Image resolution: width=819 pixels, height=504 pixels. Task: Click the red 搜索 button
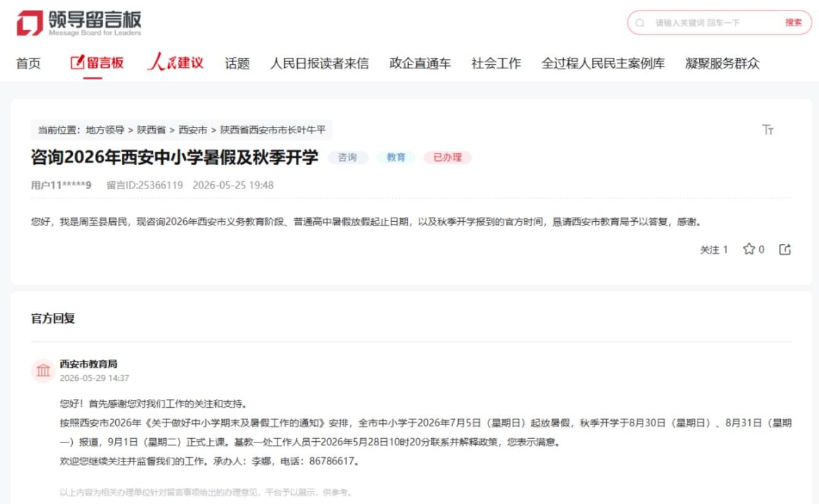tap(794, 23)
